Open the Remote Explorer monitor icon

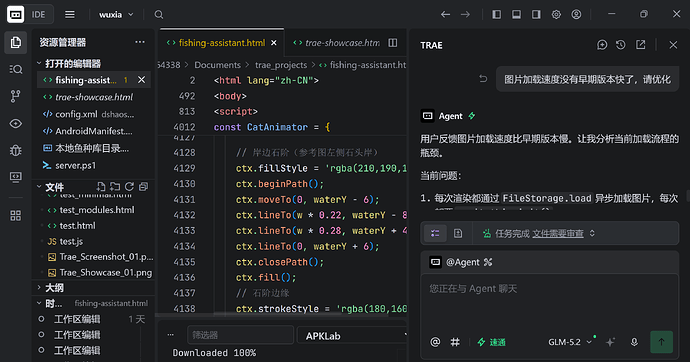[x=16, y=177]
